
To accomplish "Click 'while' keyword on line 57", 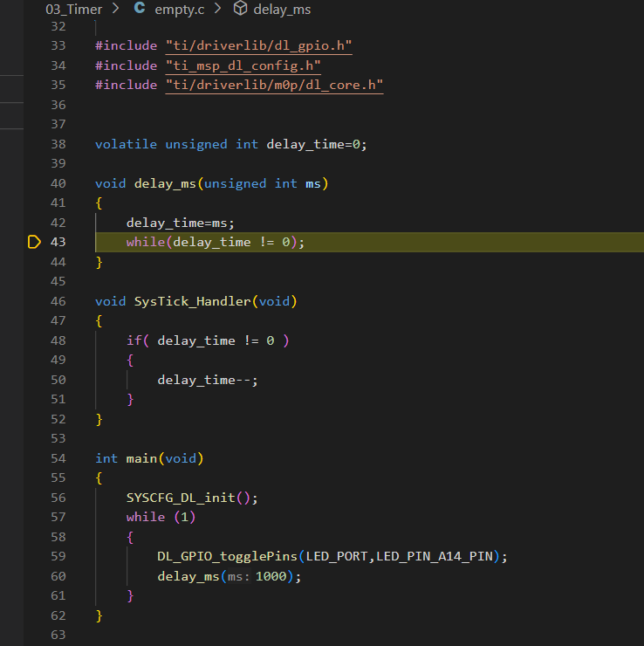I will click(146, 517).
